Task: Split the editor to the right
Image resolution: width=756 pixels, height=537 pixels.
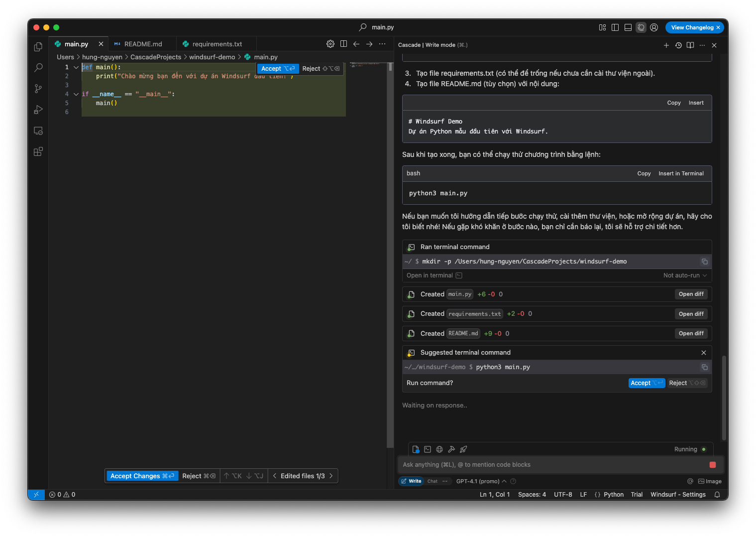Action: click(x=343, y=44)
